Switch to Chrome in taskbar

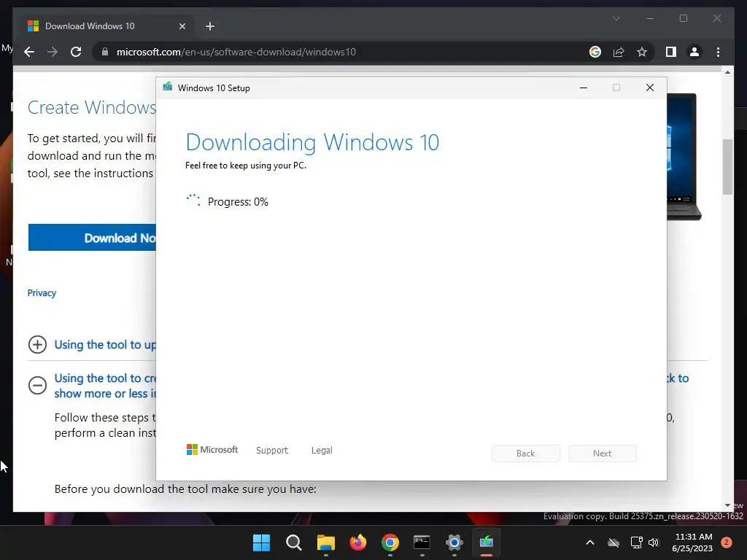click(x=390, y=542)
